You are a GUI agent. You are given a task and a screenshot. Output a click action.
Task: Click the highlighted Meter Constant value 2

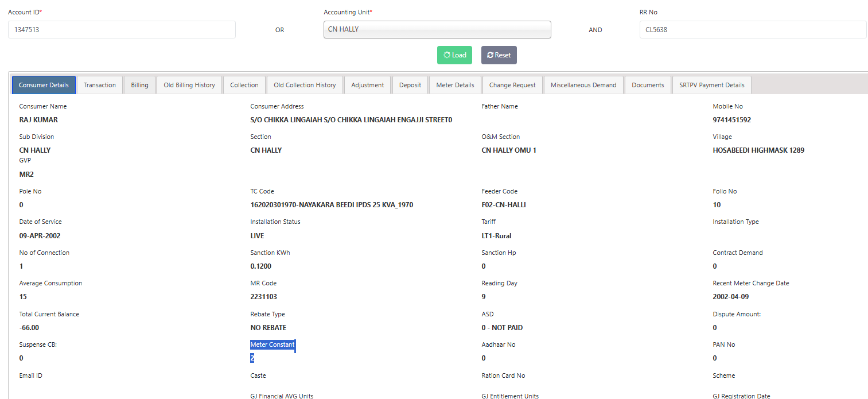(252, 358)
